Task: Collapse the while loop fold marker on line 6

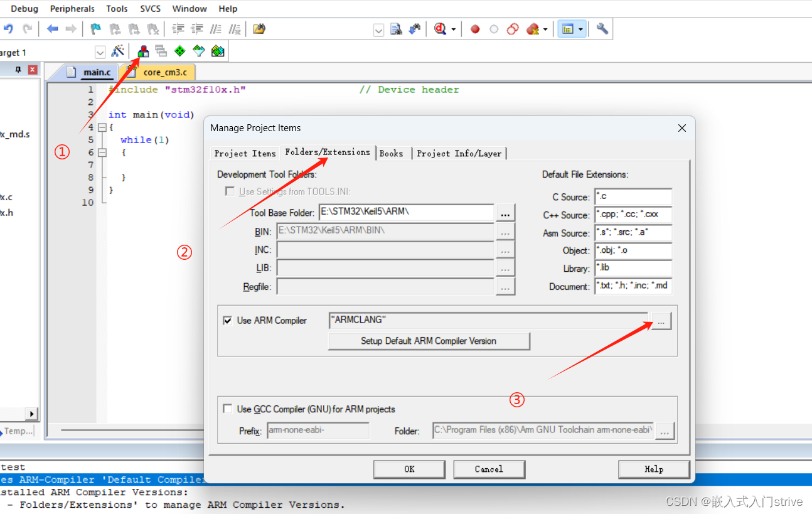Action: point(102,153)
